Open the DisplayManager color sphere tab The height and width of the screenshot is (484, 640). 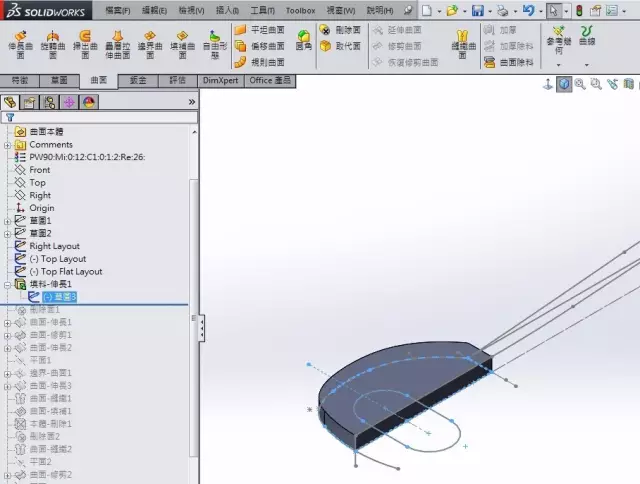[89, 102]
